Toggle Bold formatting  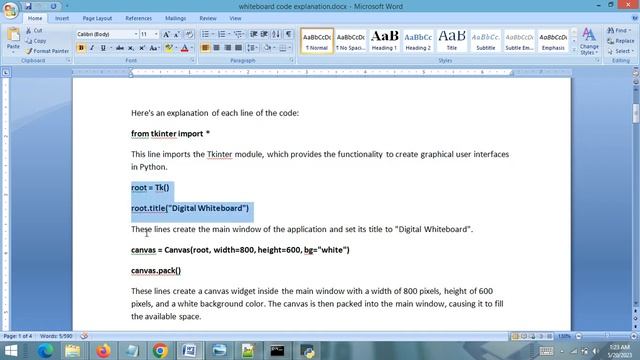(x=81, y=48)
